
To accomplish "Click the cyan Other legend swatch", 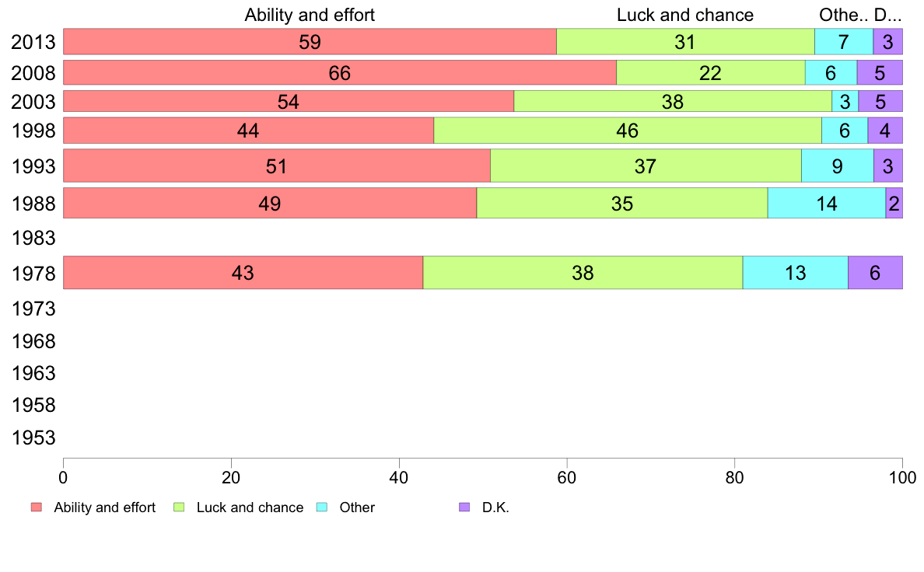I will pyautogui.click(x=322, y=507).
